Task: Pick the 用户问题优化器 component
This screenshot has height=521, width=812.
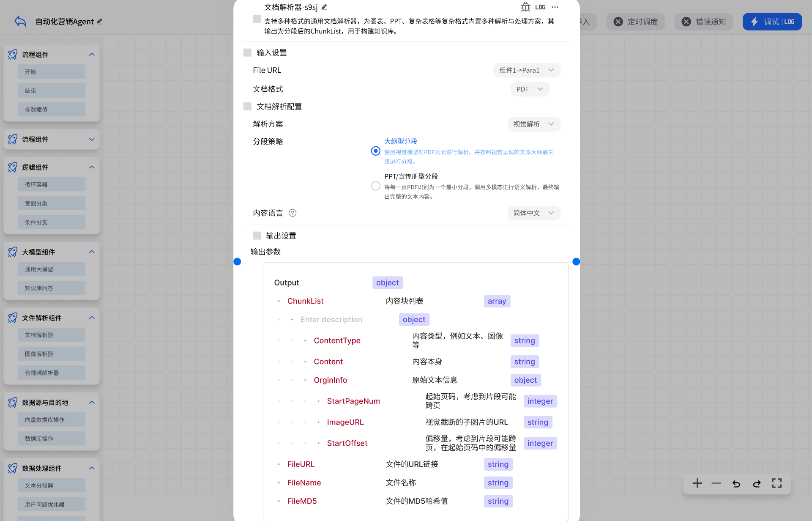Action: tap(52, 505)
